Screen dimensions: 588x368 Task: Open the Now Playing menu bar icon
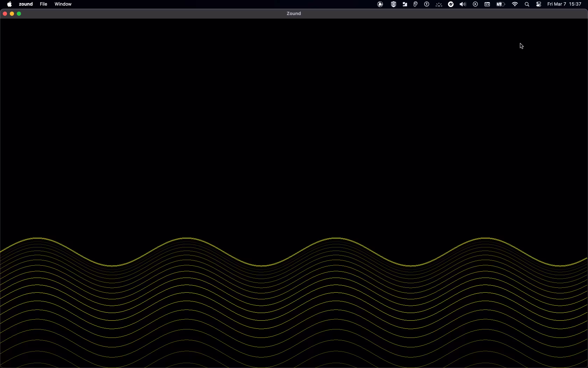point(475,4)
